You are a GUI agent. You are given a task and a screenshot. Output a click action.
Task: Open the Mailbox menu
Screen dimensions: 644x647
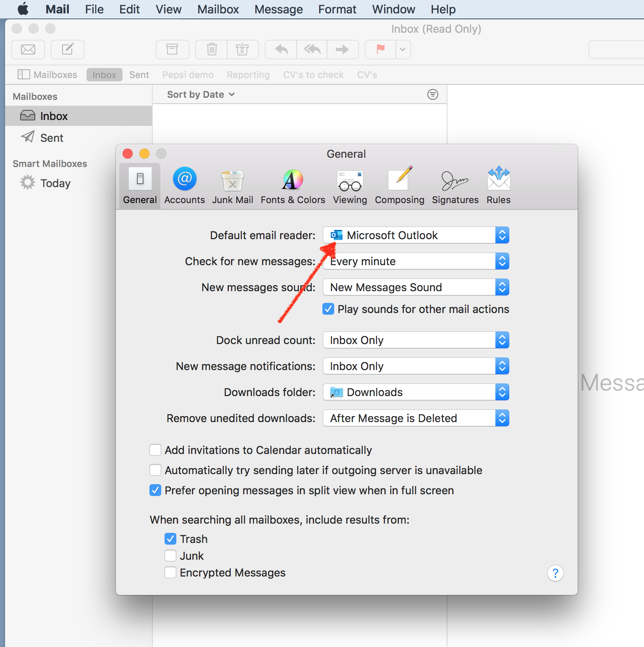tap(218, 9)
